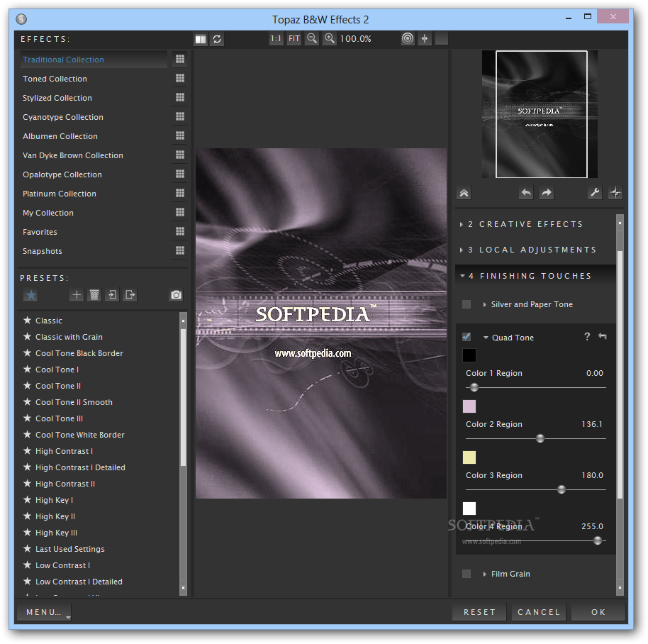Viewport: 648px width, 644px height.
Task: Collapse the Quad Tone options
Action: (x=486, y=338)
